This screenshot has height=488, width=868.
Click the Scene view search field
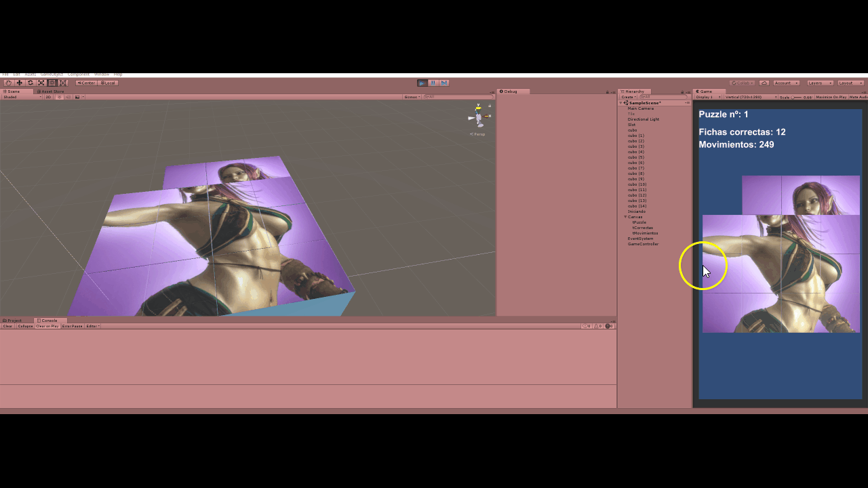click(x=458, y=97)
